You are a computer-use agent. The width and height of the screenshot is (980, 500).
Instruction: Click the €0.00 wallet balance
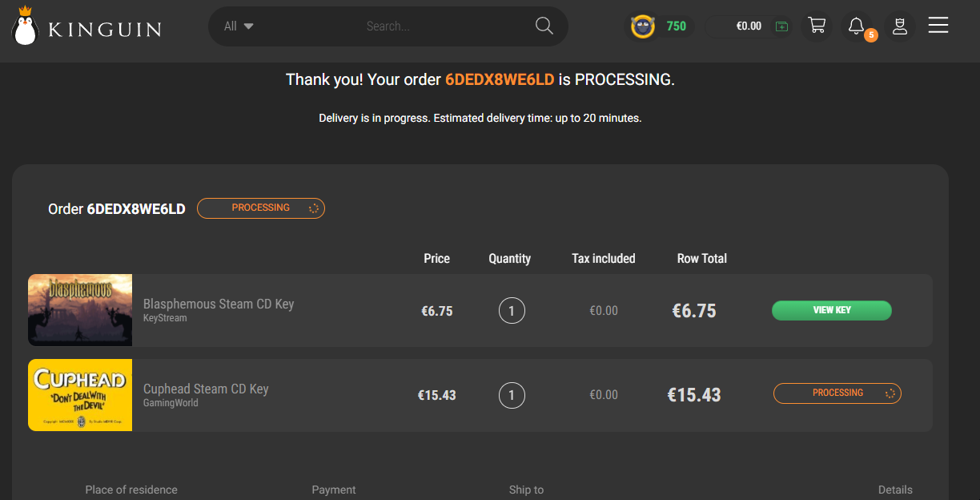click(749, 26)
